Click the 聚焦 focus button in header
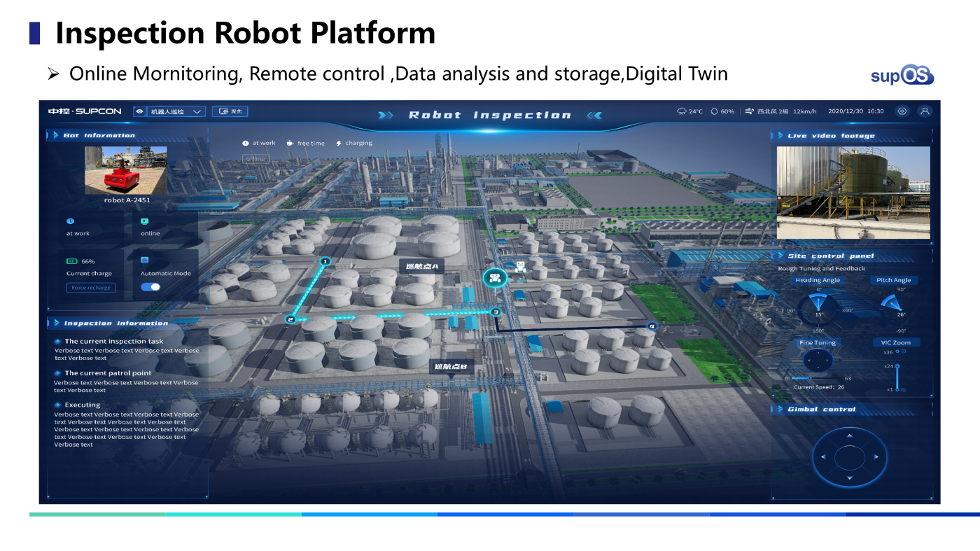Image resolution: width=980 pixels, height=551 pixels. (230, 111)
